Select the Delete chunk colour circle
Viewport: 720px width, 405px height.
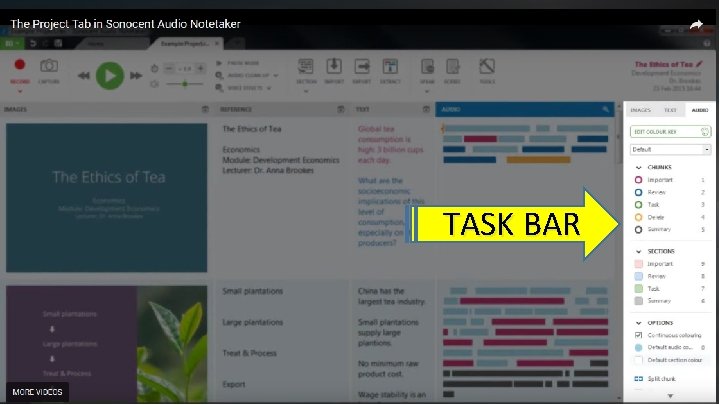pos(638,217)
